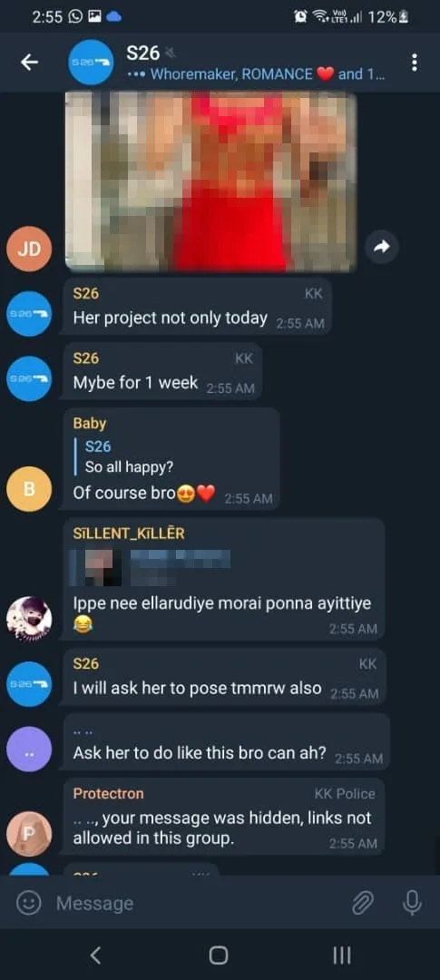The image size is (440, 980).
Task: Open Baby's yellow B avatar
Action: coord(29,489)
